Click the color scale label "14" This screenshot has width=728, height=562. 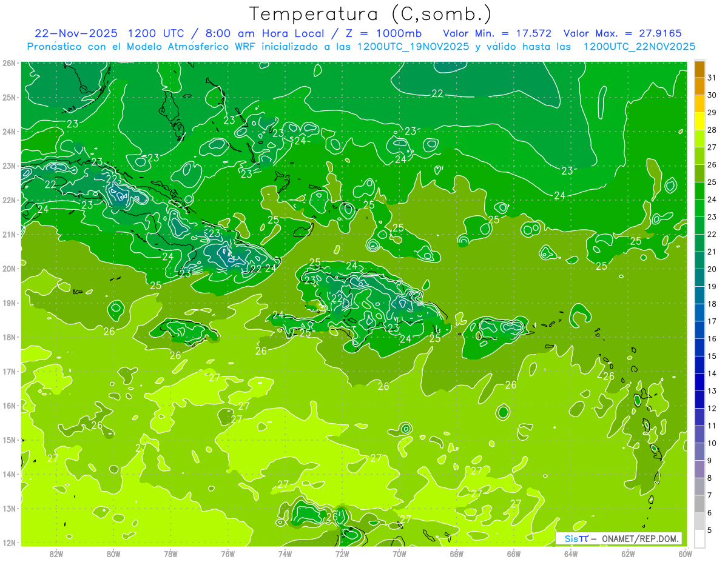coord(712,373)
